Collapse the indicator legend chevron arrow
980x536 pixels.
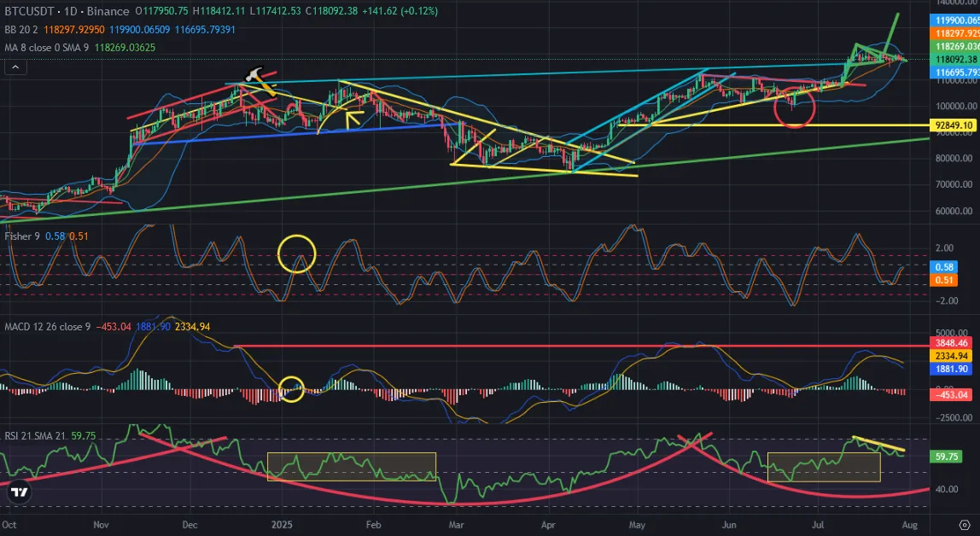point(15,67)
